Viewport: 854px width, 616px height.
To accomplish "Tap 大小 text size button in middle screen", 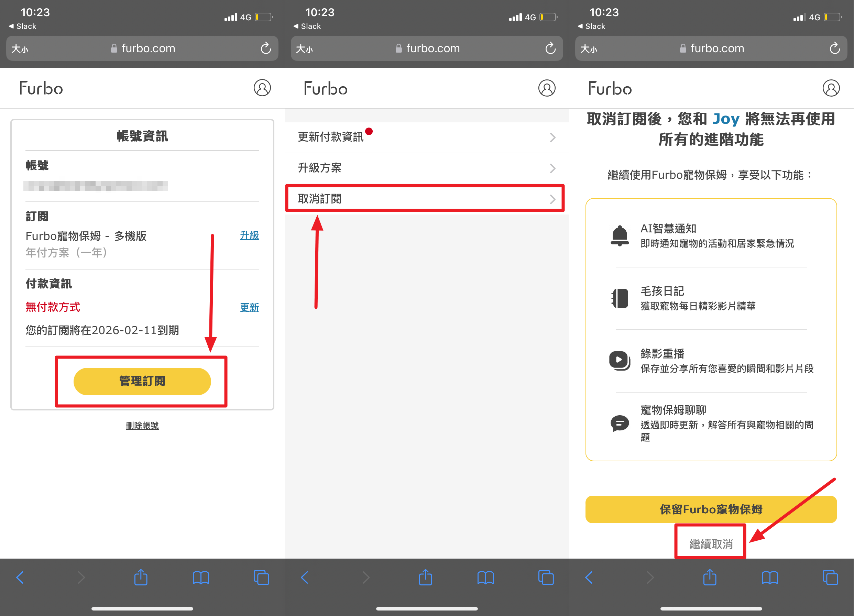I will coord(305,48).
